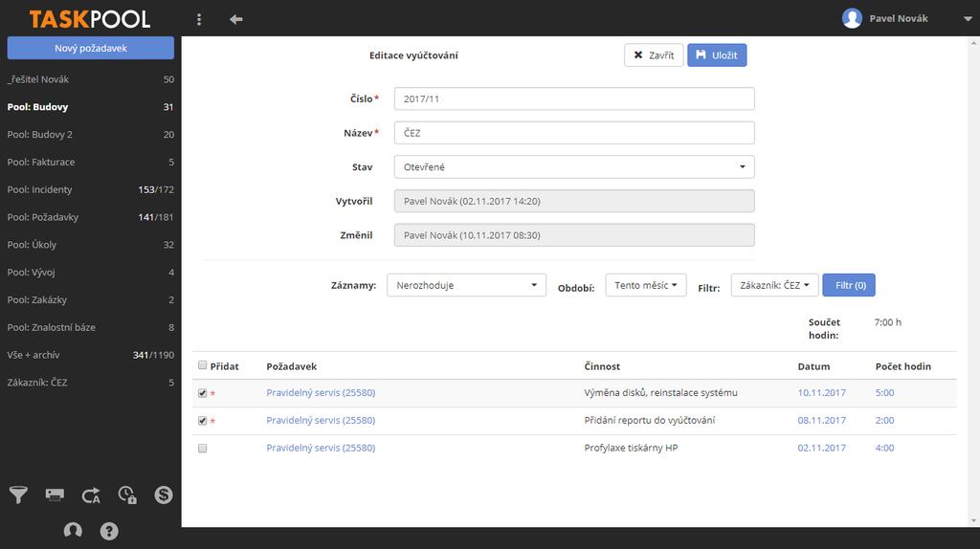Image resolution: width=980 pixels, height=549 pixels.
Task: Click the back arrow in top bar
Action: (x=235, y=19)
